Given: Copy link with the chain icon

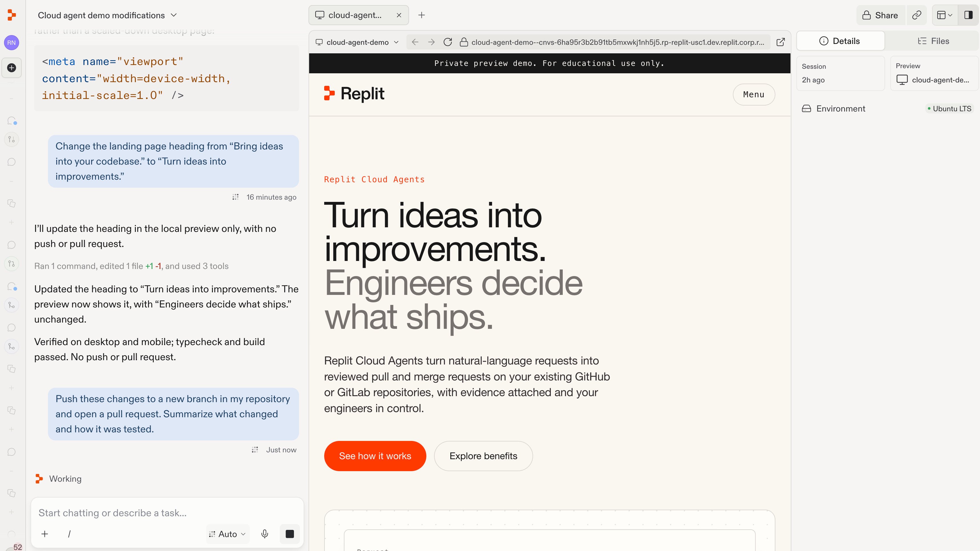Looking at the screenshot, I should [x=917, y=15].
